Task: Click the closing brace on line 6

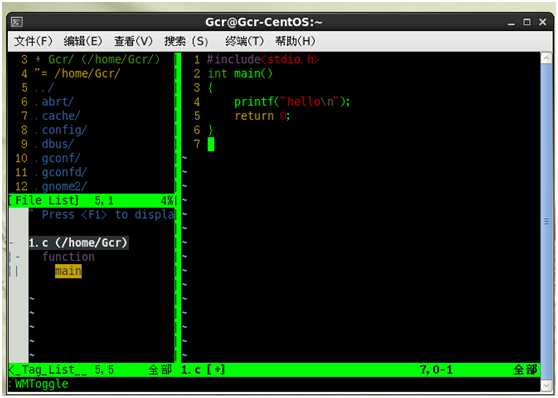Action: click(x=211, y=130)
